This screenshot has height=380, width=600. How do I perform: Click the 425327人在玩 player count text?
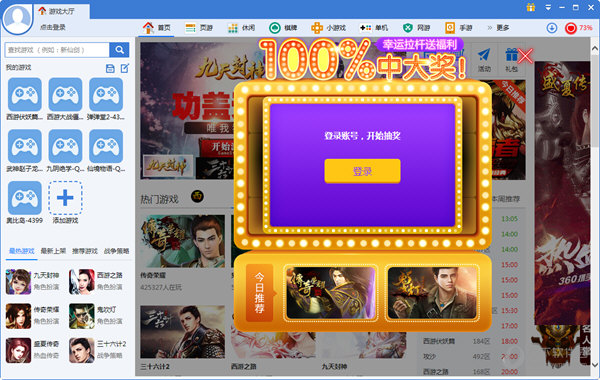(161, 287)
